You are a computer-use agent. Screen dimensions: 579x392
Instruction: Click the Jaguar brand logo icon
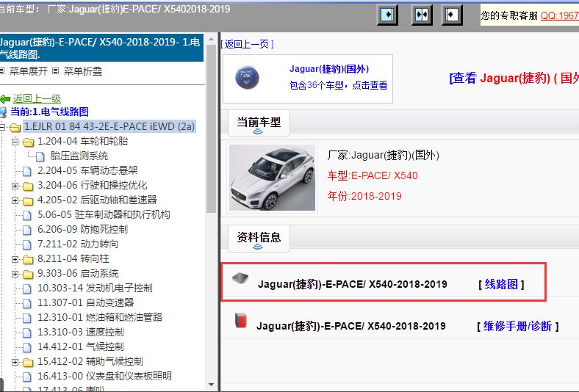click(x=247, y=77)
